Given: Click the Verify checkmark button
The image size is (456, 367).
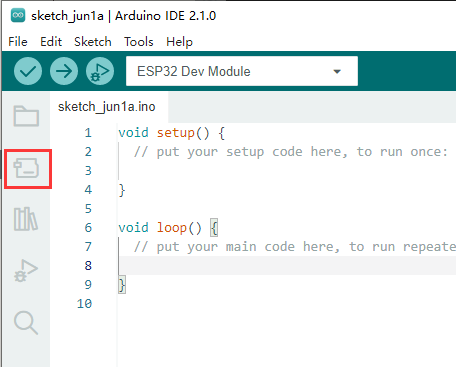Looking at the screenshot, I should click(x=28, y=71).
